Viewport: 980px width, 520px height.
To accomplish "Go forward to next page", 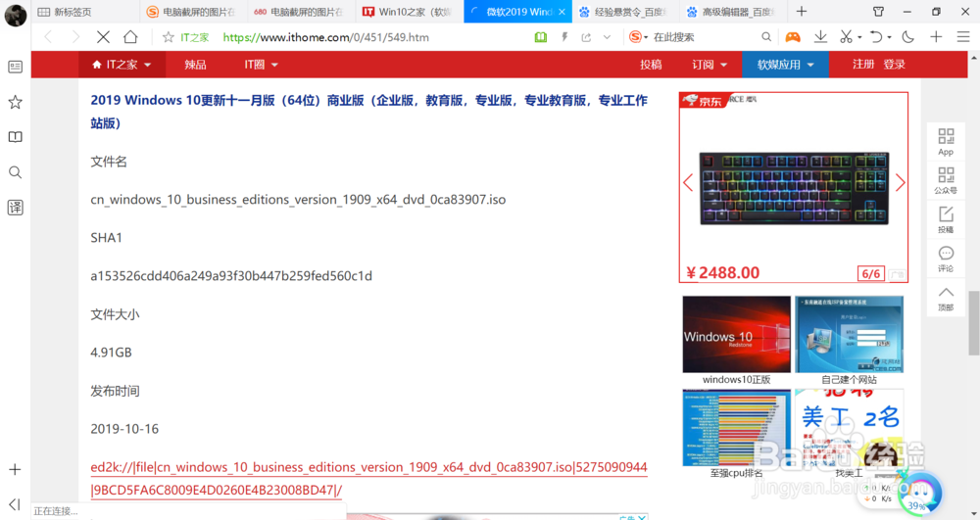I will [75, 37].
